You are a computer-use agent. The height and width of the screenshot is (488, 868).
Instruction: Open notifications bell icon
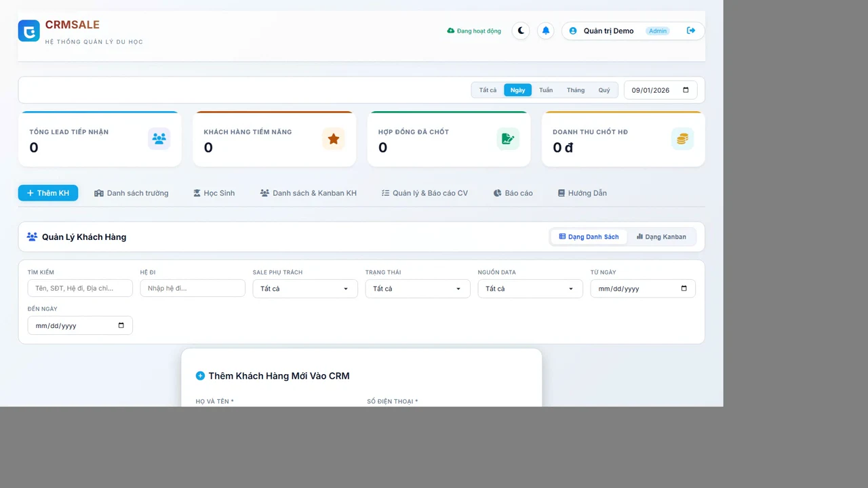coord(546,30)
